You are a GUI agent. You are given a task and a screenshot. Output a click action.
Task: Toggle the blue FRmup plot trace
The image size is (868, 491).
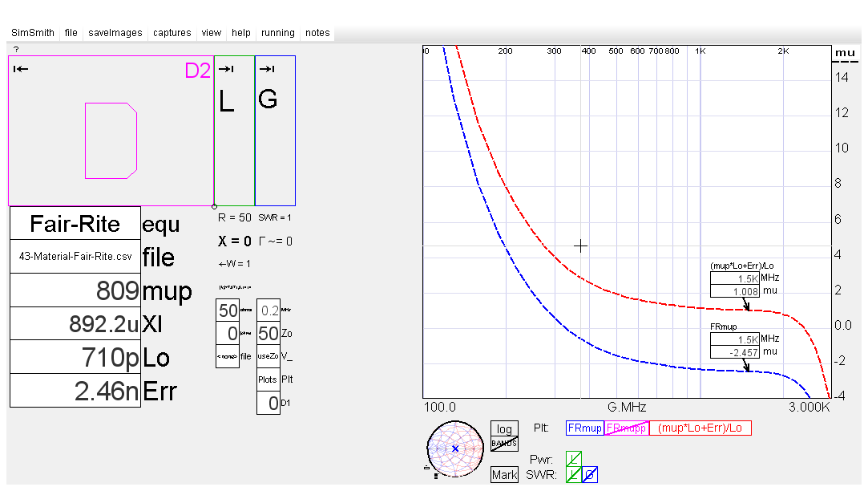point(584,428)
